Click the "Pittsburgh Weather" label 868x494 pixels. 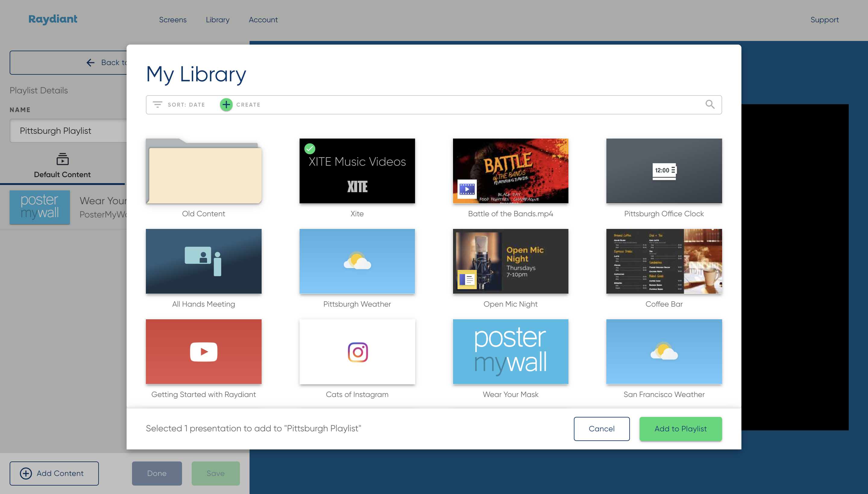coord(357,304)
